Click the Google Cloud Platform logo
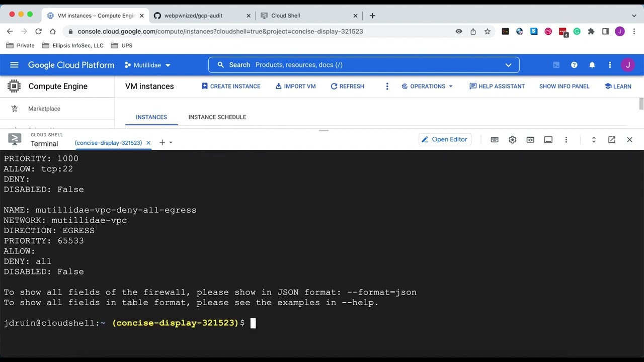 pyautogui.click(x=71, y=65)
